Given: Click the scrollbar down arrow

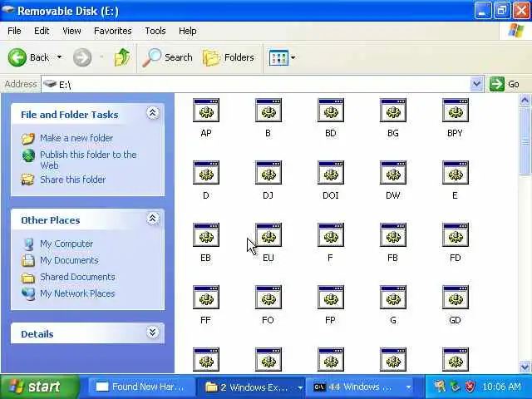Looking at the screenshot, I should point(525,367).
